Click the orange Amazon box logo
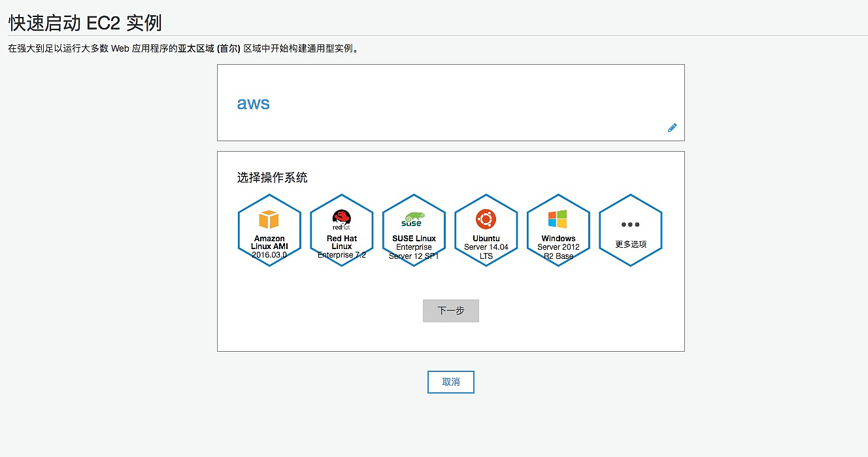Viewport: 868px width, 457px height. pos(269,220)
